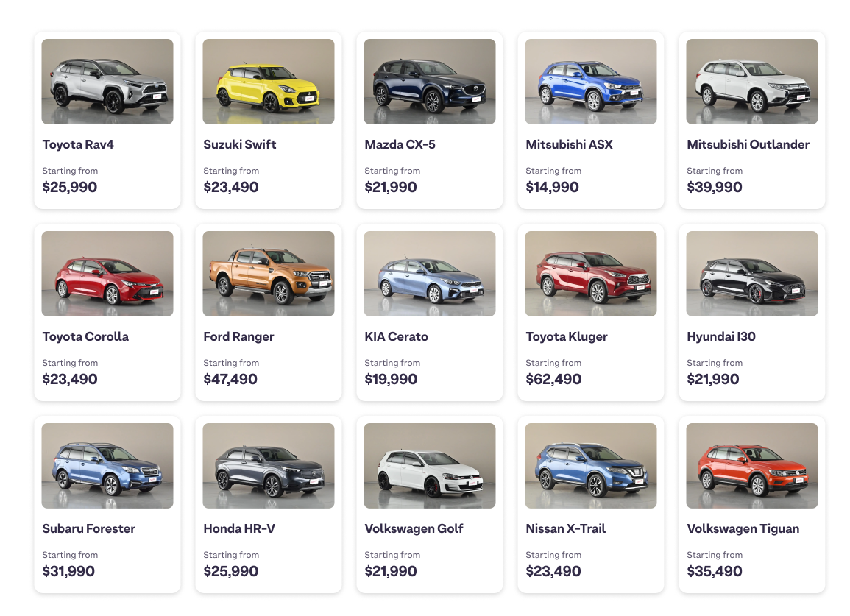Click the $14,990 Mitsubishi ASX price
This screenshot has height=616, width=850.
coord(553,187)
